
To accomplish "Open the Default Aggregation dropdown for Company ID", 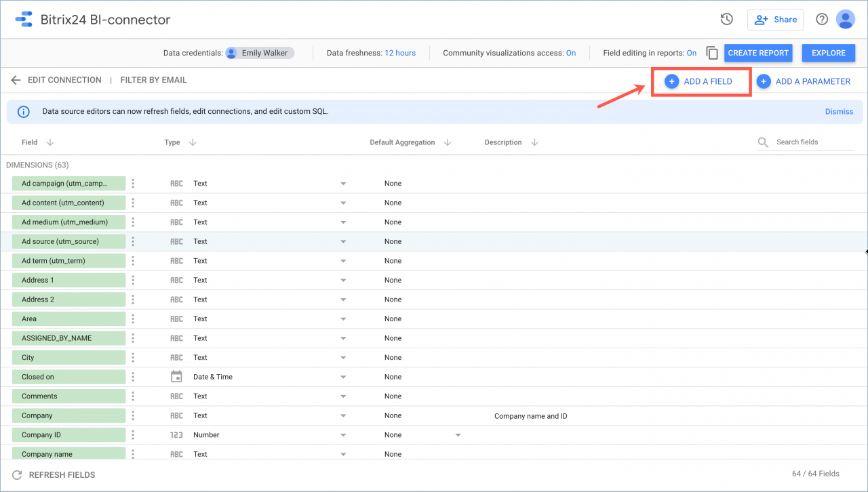I will point(458,434).
